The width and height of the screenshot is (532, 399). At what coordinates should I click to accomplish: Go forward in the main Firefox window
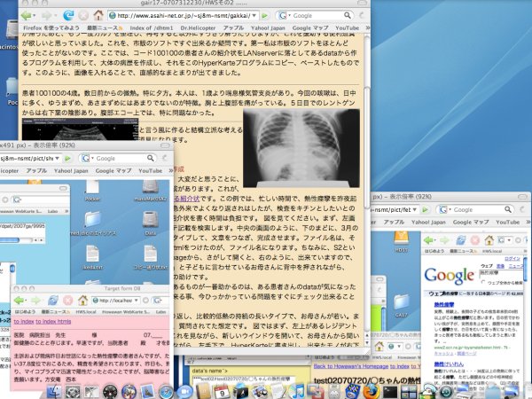pos(46,15)
